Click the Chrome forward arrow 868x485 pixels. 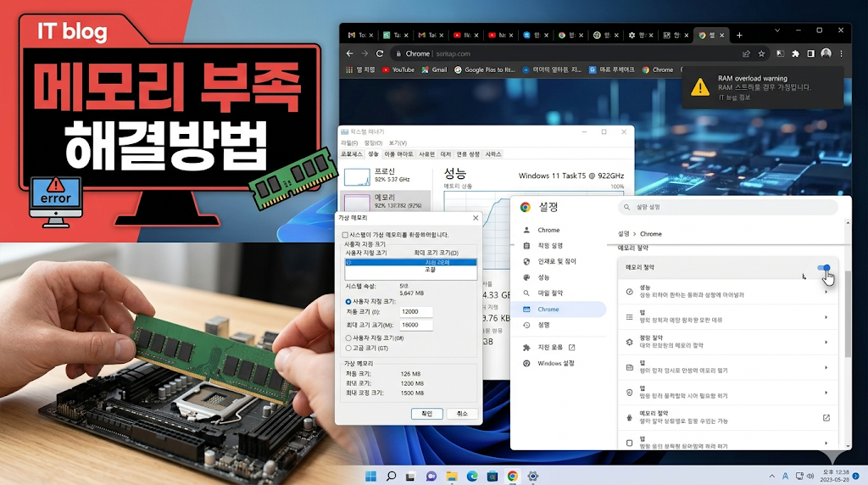coord(364,53)
